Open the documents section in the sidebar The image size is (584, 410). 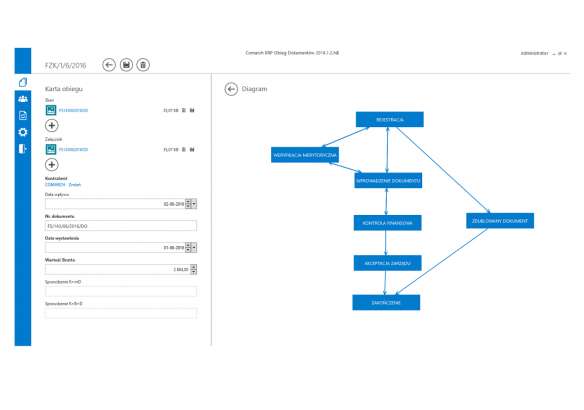23,115
